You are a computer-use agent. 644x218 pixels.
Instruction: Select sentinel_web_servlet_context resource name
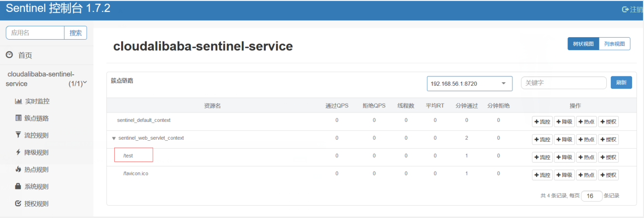pyautogui.click(x=151, y=138)
